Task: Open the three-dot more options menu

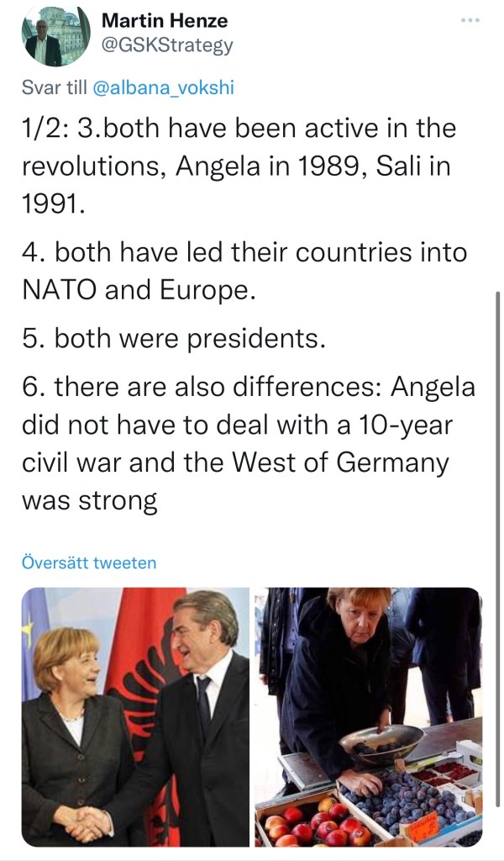Action: pos(473,19)
